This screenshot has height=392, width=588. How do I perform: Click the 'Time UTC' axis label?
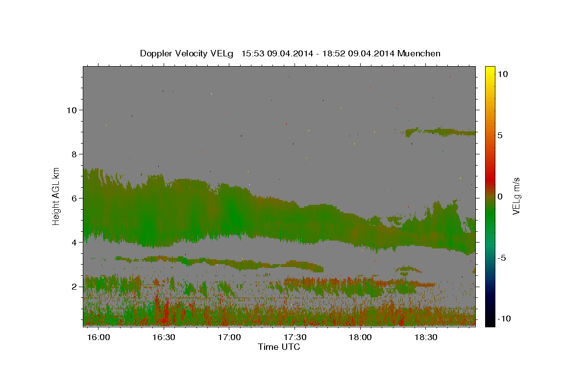pos(279,347)
